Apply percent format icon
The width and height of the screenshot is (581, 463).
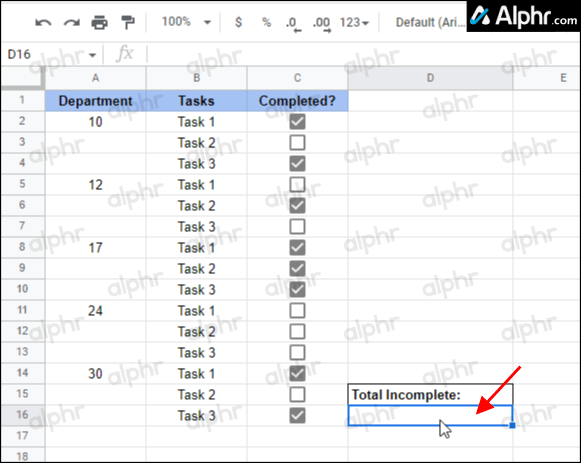point(266,22)
